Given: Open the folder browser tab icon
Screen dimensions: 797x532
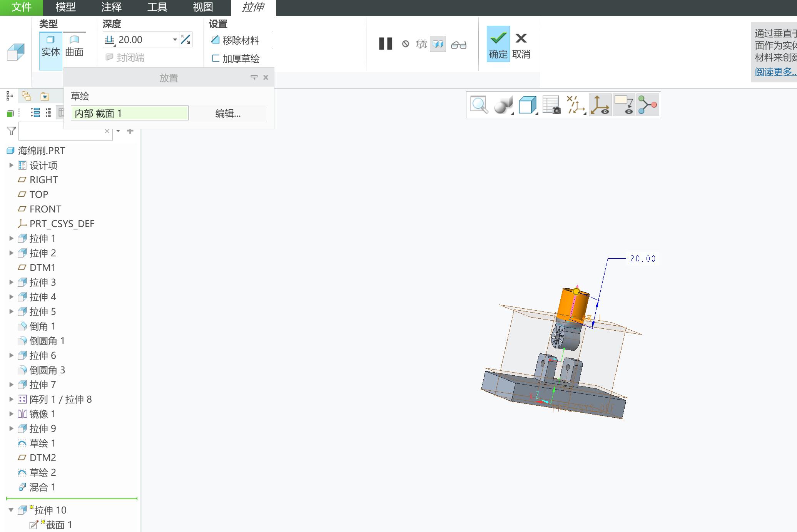Looking at the screenshot, I should coord(26,96).
